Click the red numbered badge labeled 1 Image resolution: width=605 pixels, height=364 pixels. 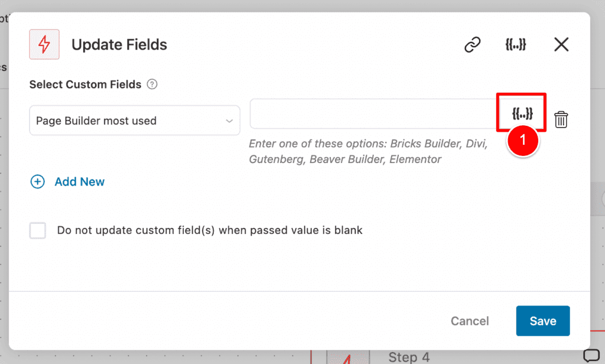[522, 141]
